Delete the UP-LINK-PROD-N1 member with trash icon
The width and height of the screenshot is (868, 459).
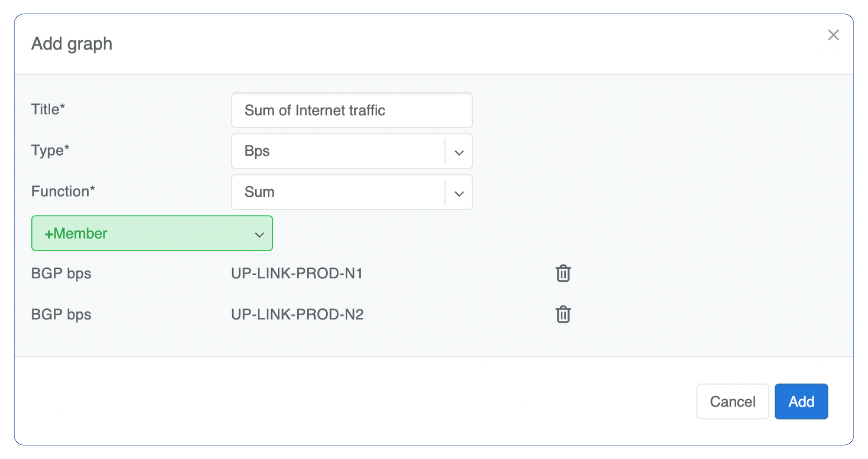point(563,273)
